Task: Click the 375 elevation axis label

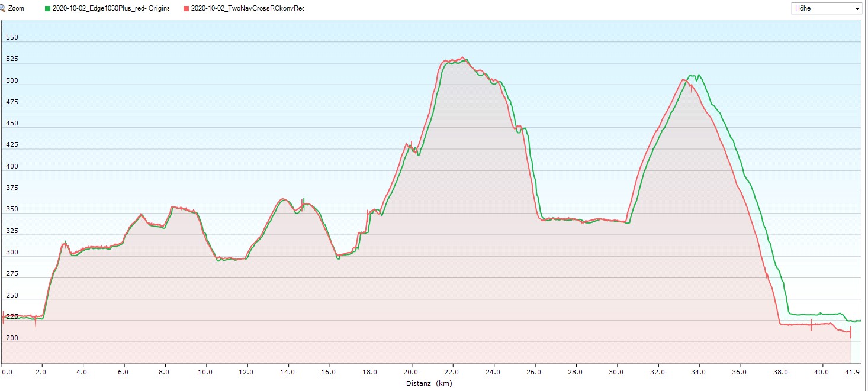Action: (12, 188)
